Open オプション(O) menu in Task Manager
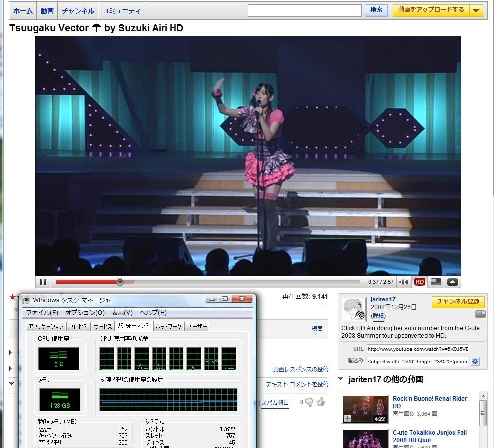Image resolution: width=494 pixels, height=448 pixels. 85,312
